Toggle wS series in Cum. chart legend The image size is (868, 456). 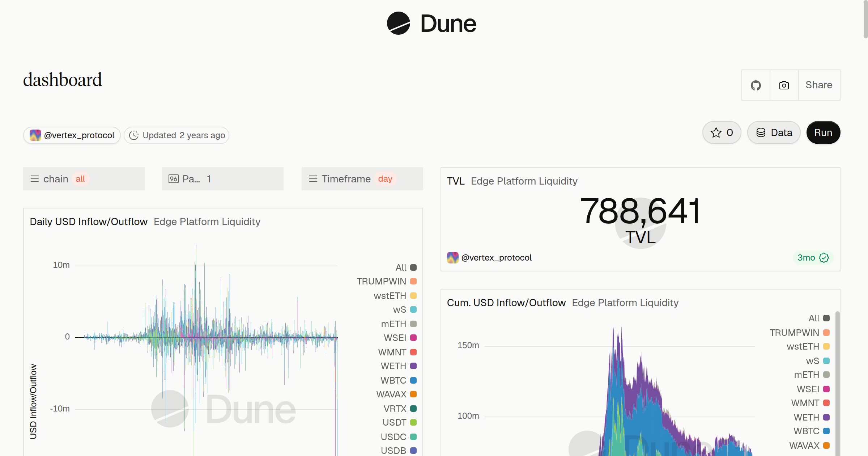pos(818,361)
